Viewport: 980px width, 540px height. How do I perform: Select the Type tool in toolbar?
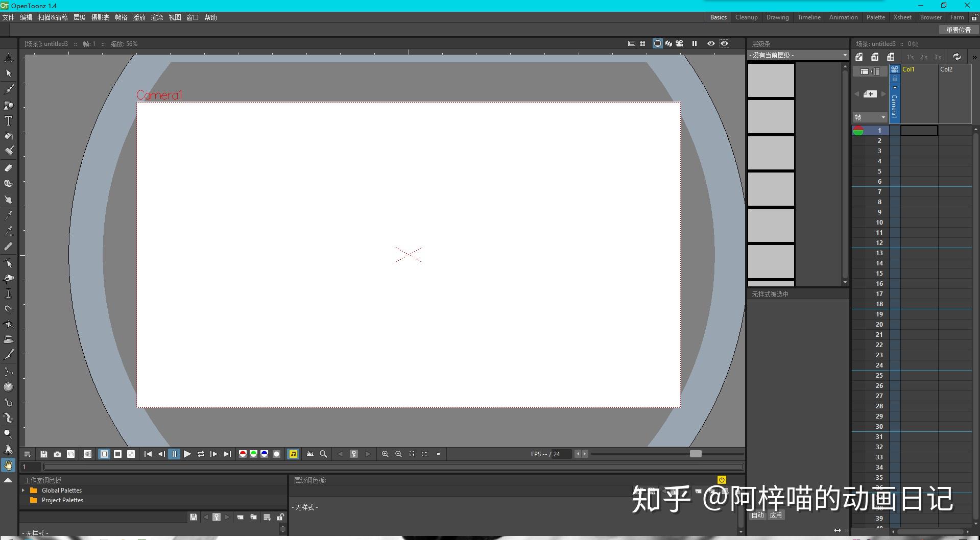pos(8,121)
